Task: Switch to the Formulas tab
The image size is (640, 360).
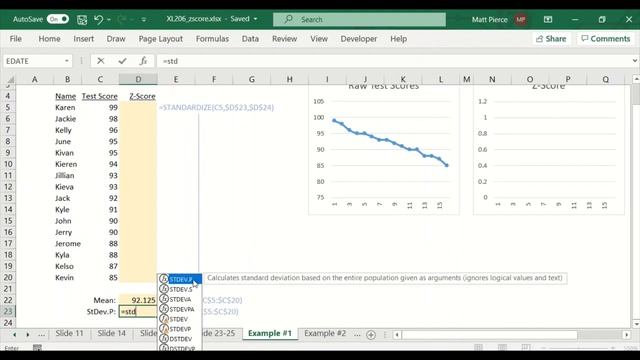Action: 212,39
